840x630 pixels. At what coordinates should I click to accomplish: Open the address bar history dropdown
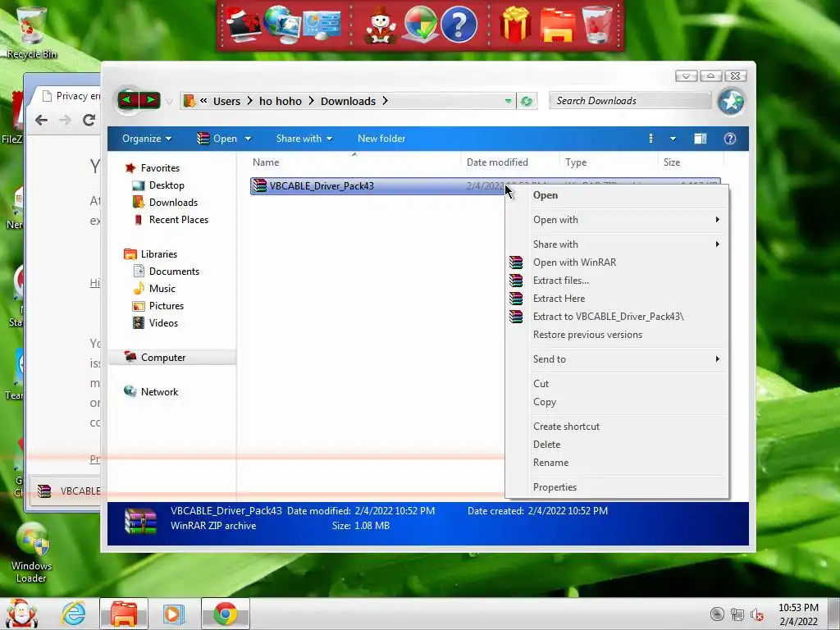pos(508,101)
